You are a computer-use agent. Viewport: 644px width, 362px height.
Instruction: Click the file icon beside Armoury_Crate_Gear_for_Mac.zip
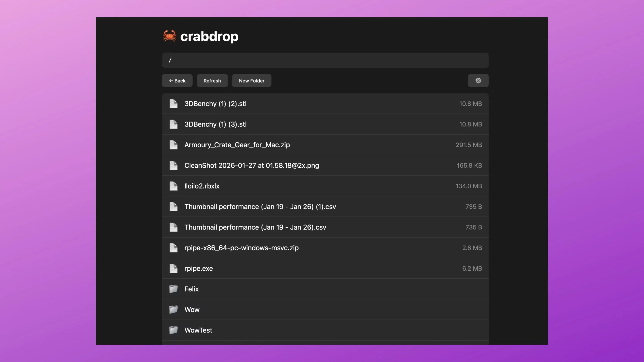point(174,145)
